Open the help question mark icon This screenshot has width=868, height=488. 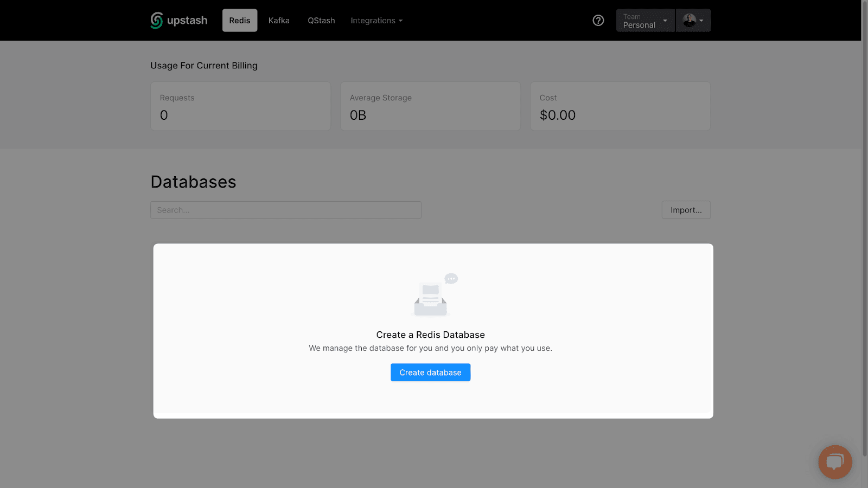[x=598, y=20]
